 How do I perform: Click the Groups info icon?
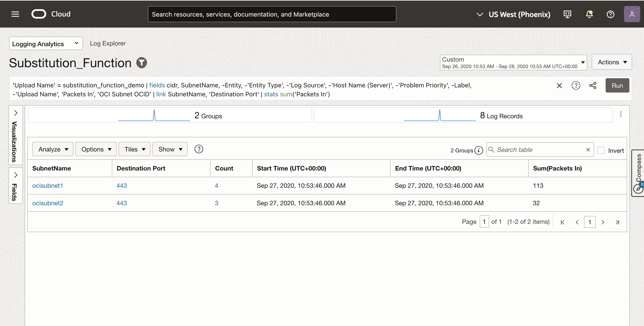479,150
